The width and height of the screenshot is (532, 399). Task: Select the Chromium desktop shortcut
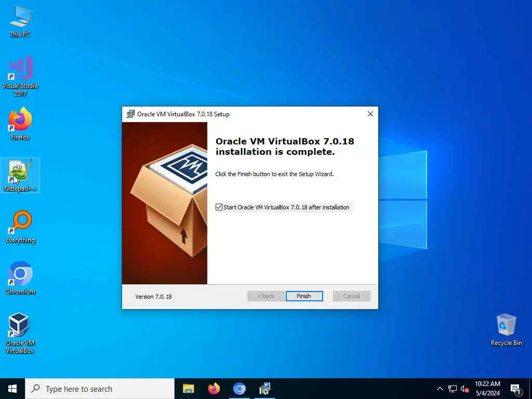point(20,278)
